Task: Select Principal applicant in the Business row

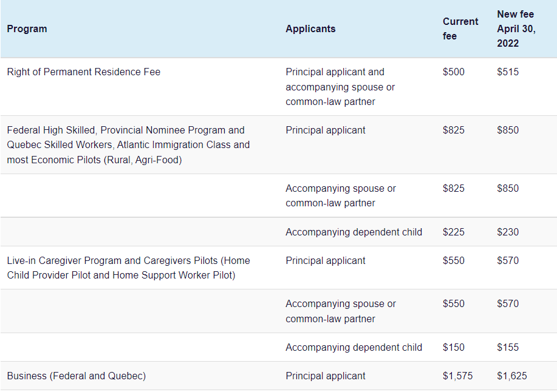Action: [326, 376]
